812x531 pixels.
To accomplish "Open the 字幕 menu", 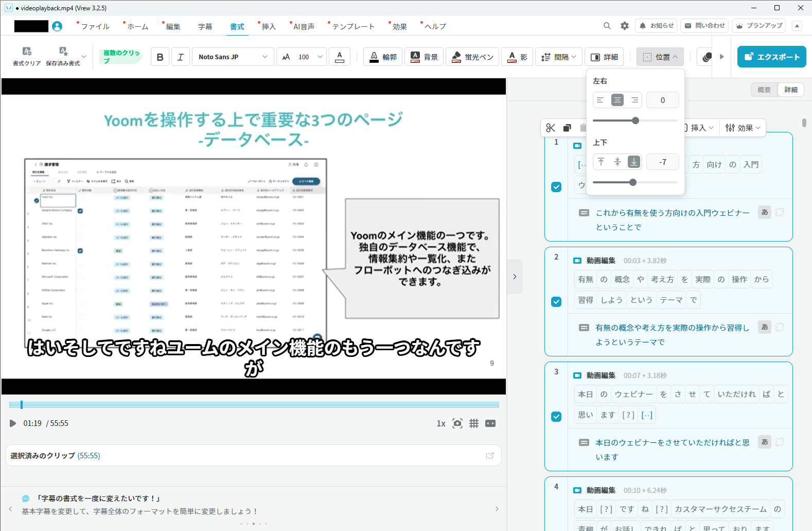I will point(205,26).
